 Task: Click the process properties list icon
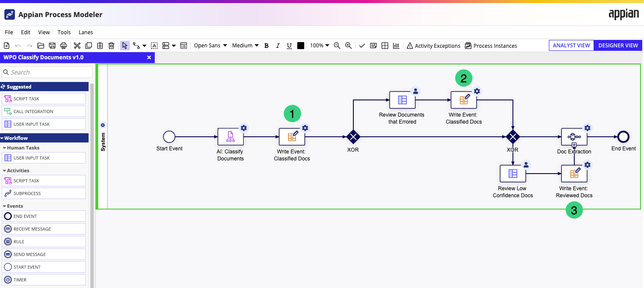point(184,46)
